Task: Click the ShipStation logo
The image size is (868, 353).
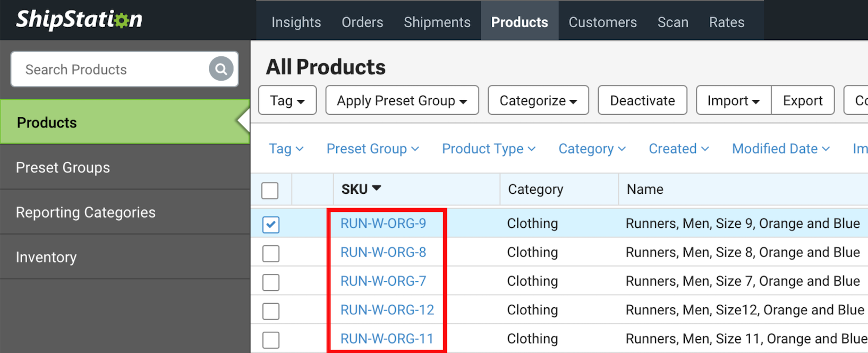Action: pos(79,20)
